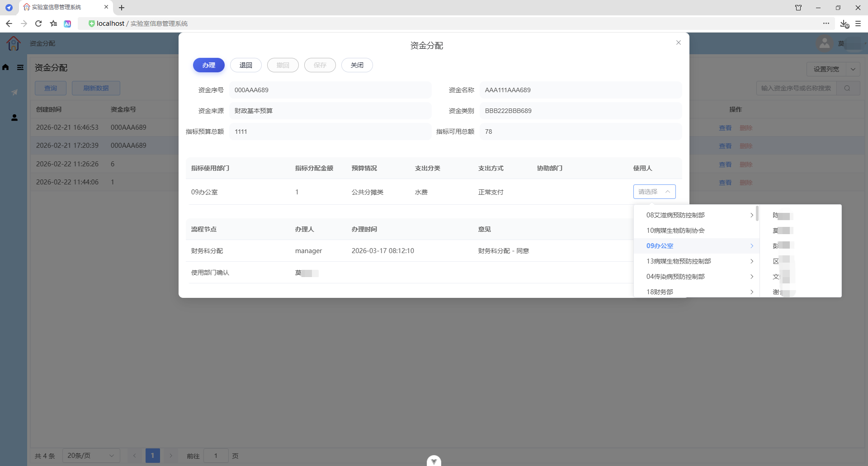Click the 资金序号 input field
This screenshot has width=868, height=466.
pos(330,90)
